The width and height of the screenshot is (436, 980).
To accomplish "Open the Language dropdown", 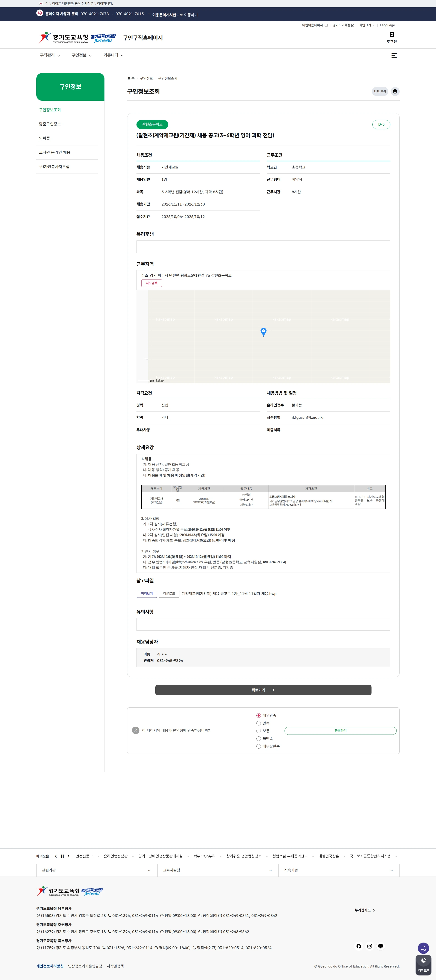I will point(389,25).
